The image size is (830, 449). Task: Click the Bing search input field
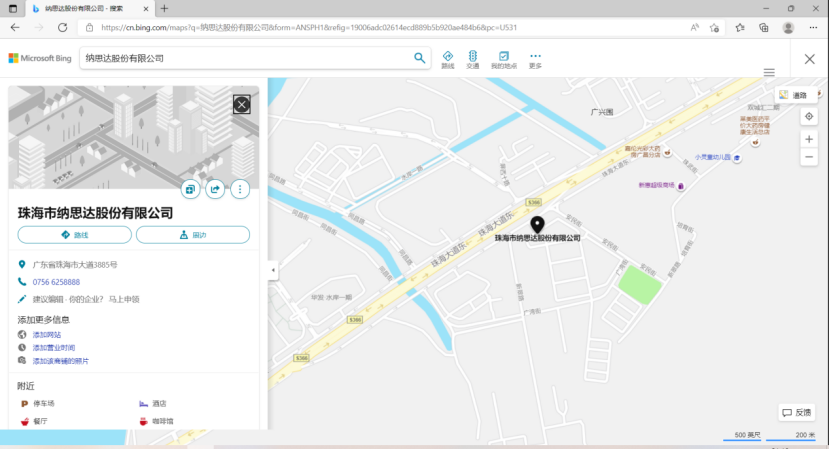pos(245,59)
